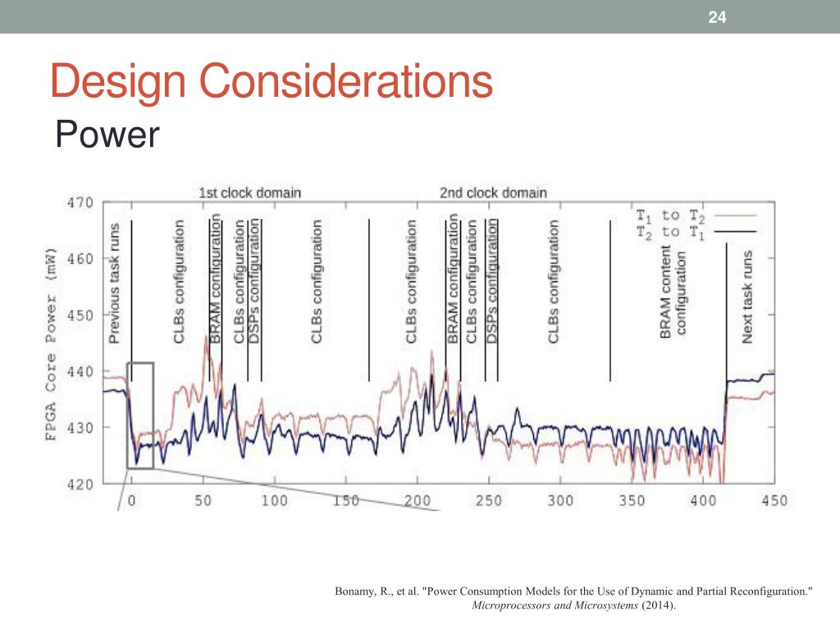Click the gray header bar
The width and height of the screenshot is (840, 630).
[x=420, y=16]
